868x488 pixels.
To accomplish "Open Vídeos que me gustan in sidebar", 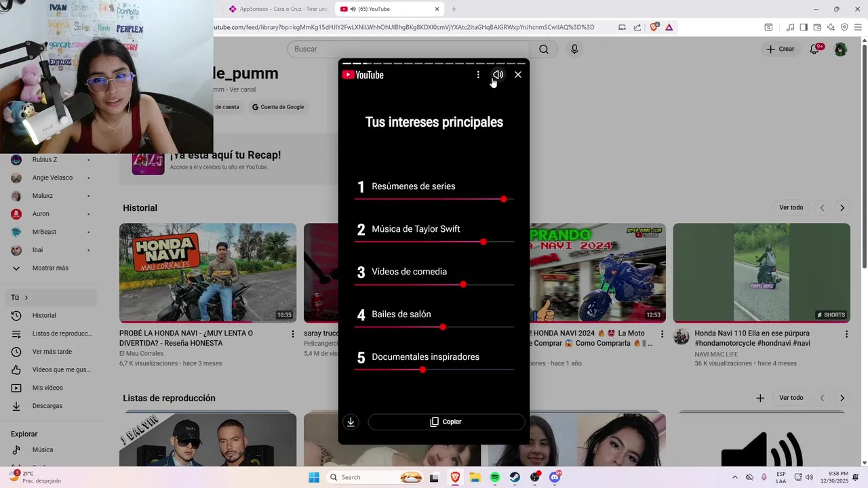I will 52,370.
